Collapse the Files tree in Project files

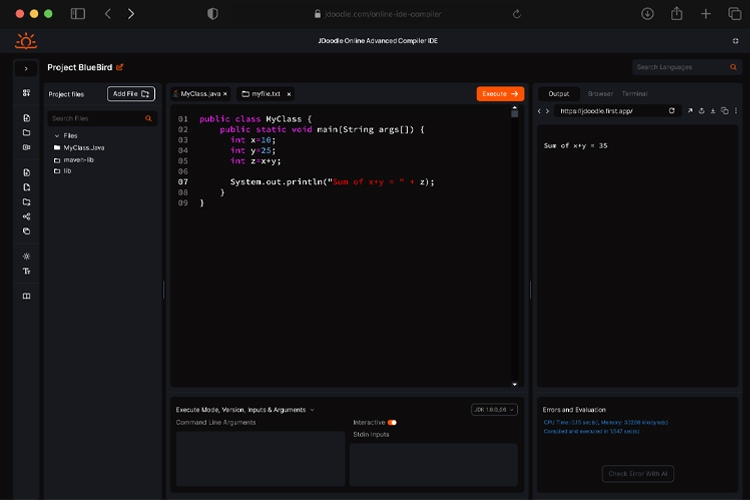tap(58, 135)
